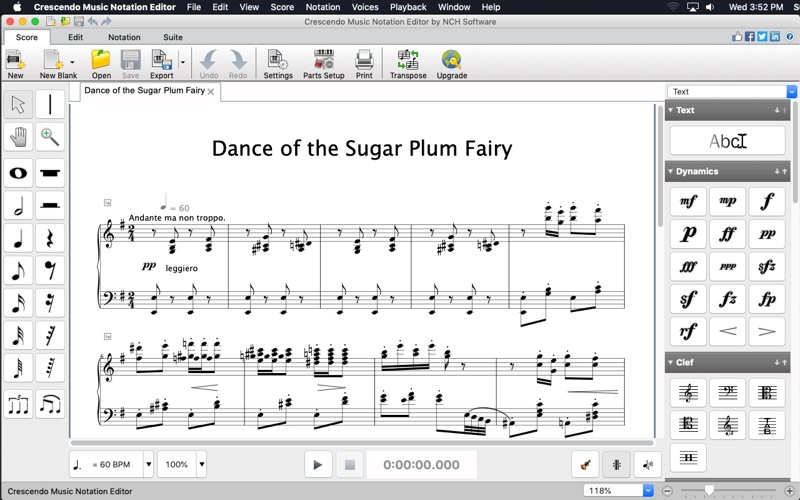Click the Stop playback button

tap(349, 465)
